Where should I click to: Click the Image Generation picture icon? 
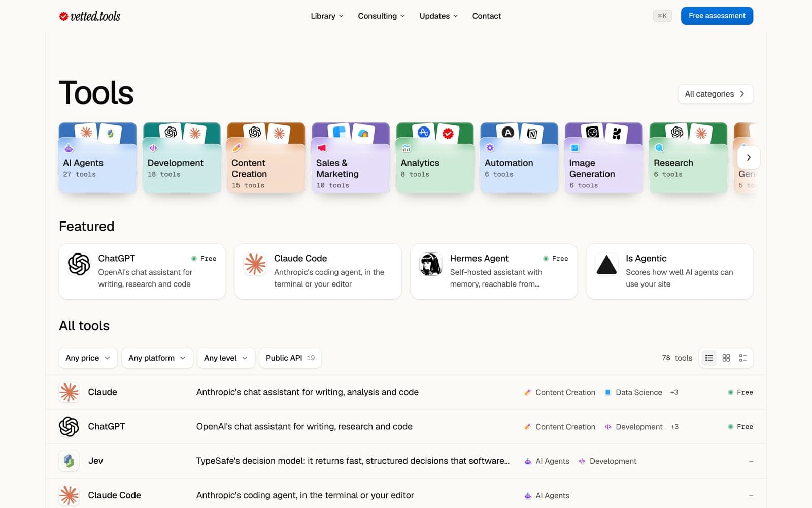click(574, 148)
